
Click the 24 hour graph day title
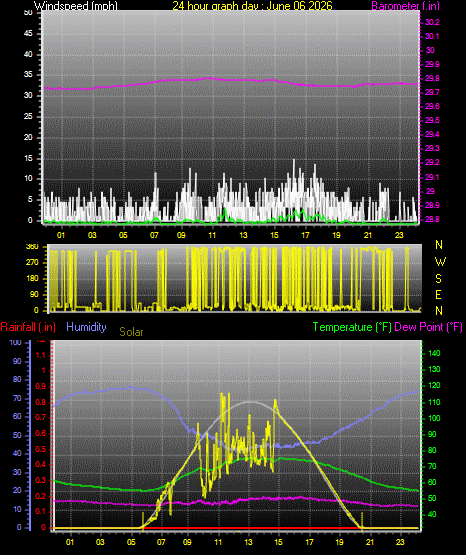tap(252, 6)
